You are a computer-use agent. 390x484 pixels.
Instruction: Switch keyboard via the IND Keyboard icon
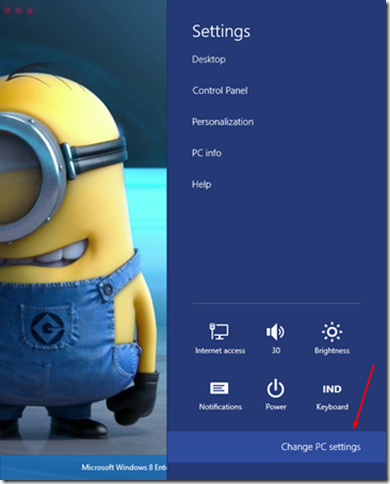pos(332,389)
